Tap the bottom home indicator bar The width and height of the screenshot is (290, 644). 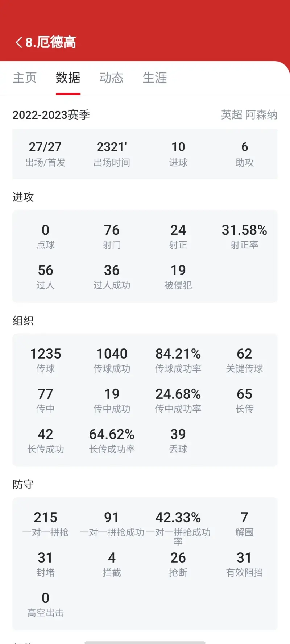point(145,643)
